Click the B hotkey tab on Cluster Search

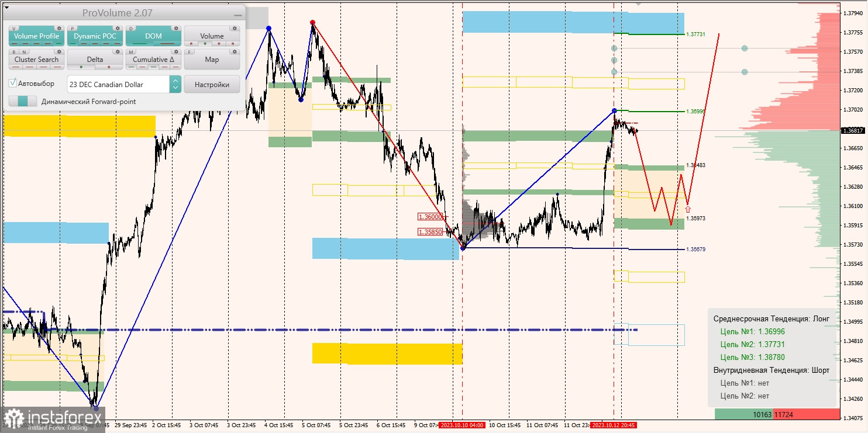(x=15, y=51)
